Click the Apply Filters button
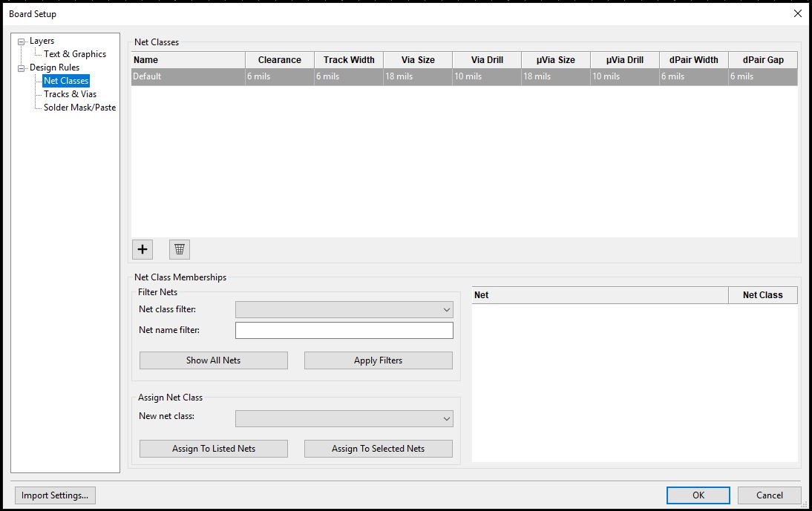The height and width of the screenshot is (511, 812). [378, 360]
